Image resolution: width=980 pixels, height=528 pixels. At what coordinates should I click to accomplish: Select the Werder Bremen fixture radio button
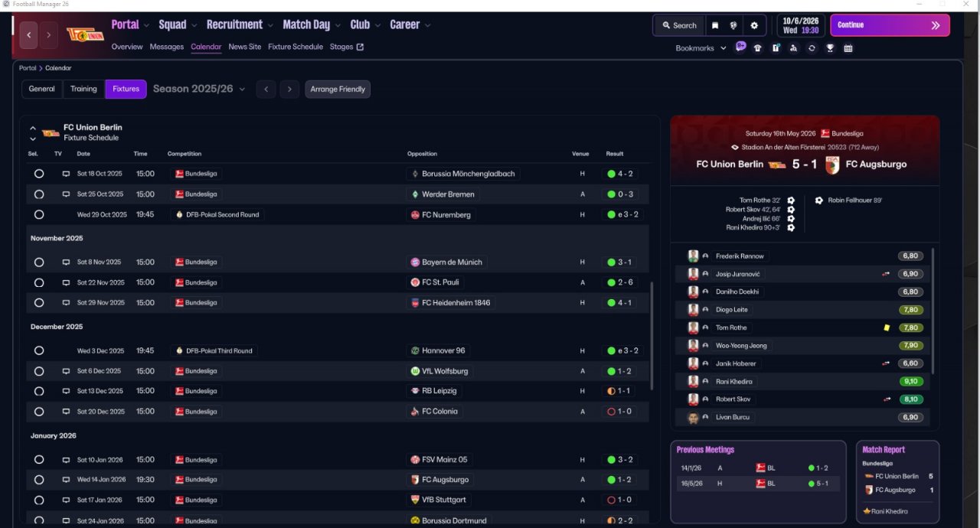39,194
